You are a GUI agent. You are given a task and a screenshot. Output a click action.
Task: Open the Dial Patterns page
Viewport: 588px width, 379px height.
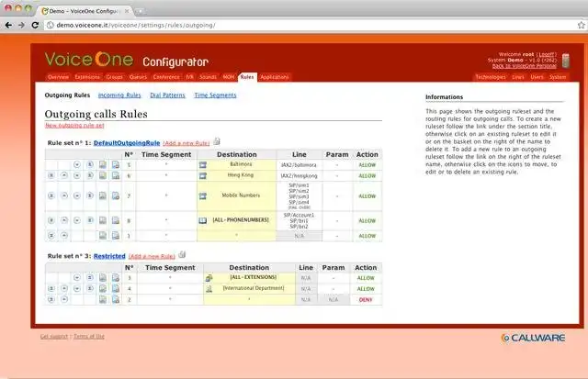[167, 95]
